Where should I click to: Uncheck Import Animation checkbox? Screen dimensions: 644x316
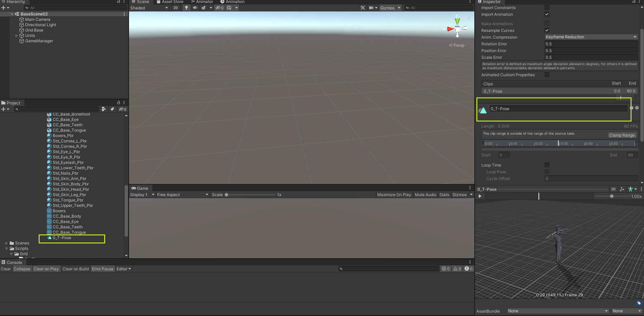pos(547,14)
